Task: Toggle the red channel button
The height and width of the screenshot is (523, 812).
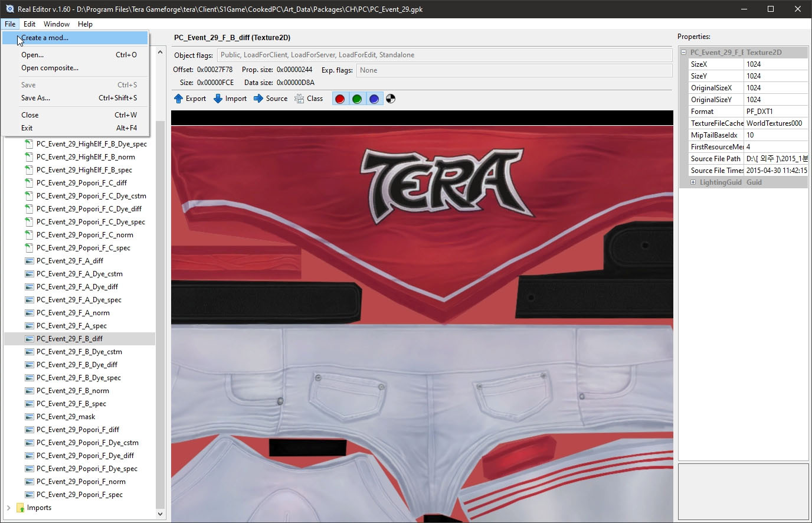Action: [340, 99]
